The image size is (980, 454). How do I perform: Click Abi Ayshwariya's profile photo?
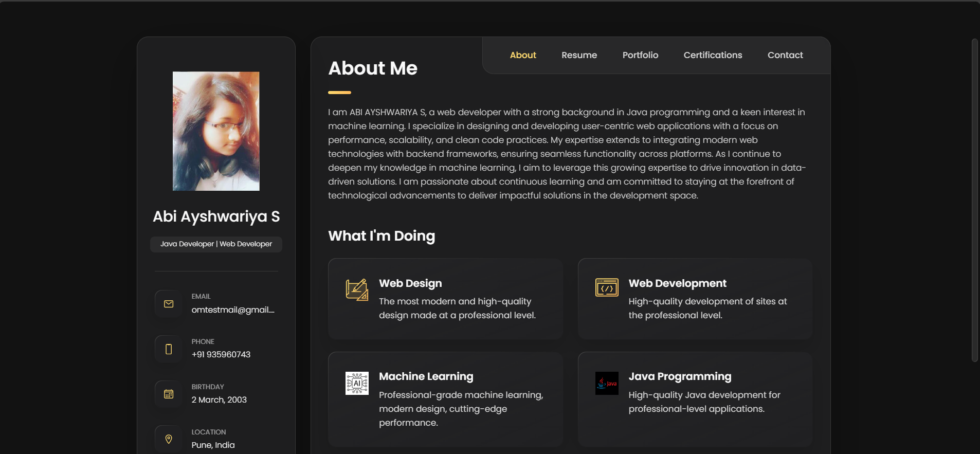(x=216, y=131)
